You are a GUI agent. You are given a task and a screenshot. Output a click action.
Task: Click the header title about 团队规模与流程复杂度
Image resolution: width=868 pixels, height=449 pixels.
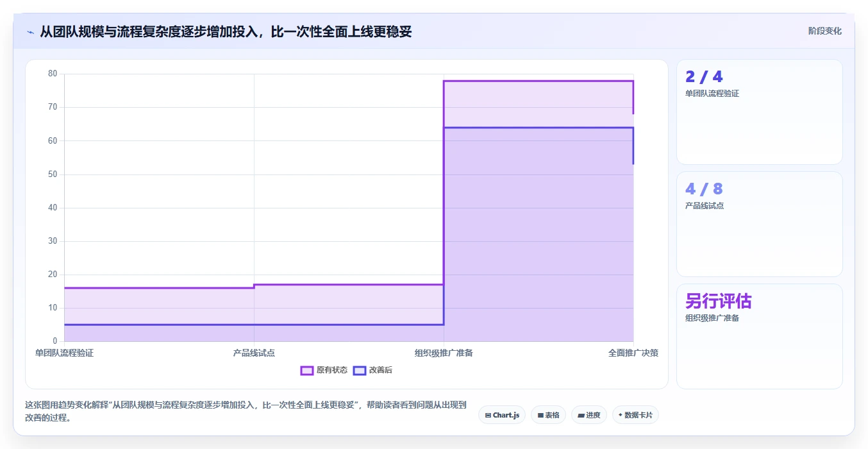[x=226, y=31]
